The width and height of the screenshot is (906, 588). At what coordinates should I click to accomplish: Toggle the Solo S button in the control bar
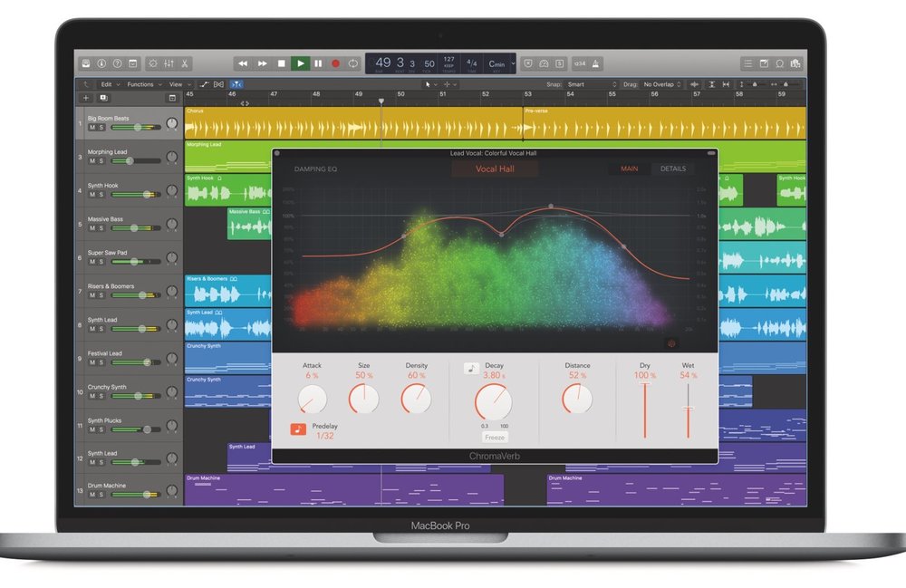point(559,63)
